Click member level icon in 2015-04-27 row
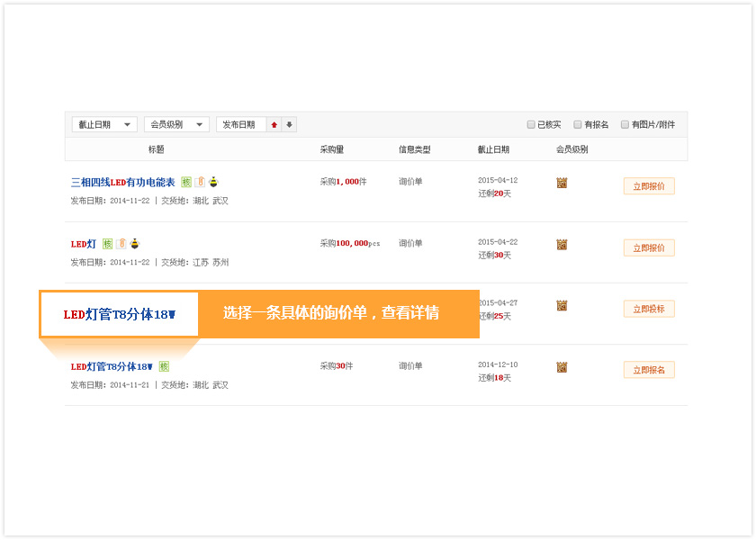The image size is (756, 540). 562,306
